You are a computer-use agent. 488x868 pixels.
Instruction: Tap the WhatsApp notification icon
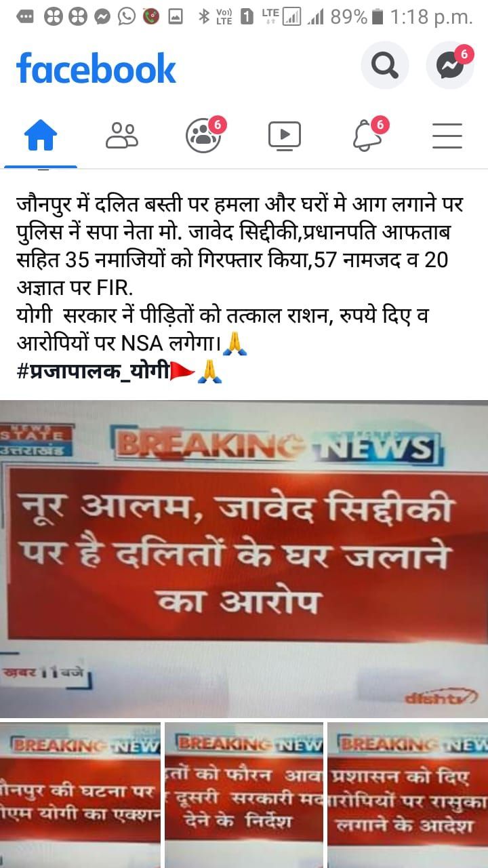point(127,17)
